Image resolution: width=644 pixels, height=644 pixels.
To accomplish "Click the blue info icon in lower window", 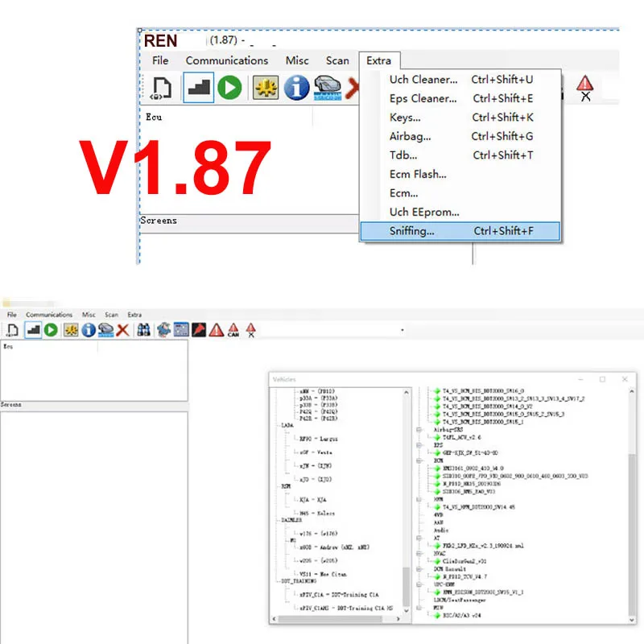I will [89, 330].
